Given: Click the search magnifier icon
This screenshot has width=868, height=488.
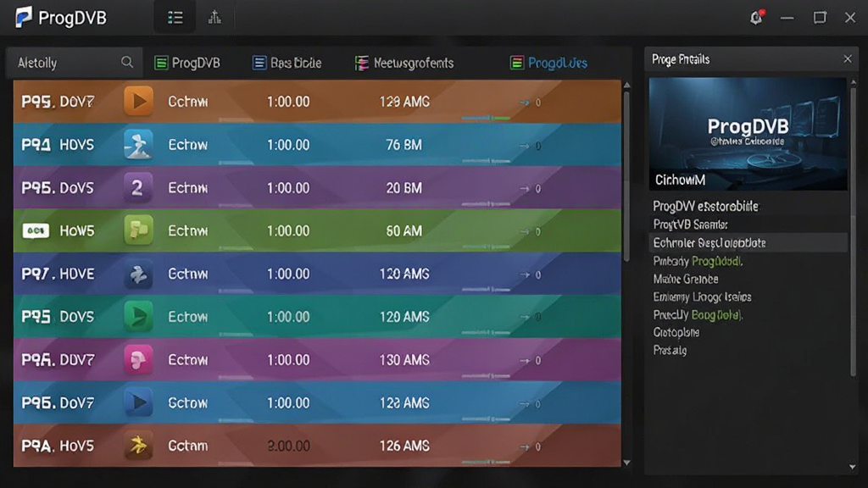Looking at the screenshot, I should tap(127, 63).
